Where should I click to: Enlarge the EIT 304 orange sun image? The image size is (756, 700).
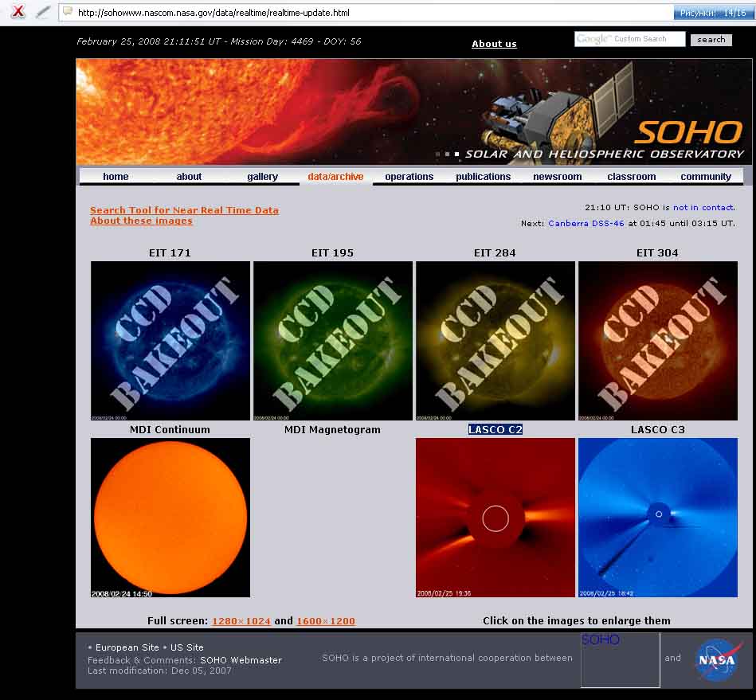pos(658,341)
